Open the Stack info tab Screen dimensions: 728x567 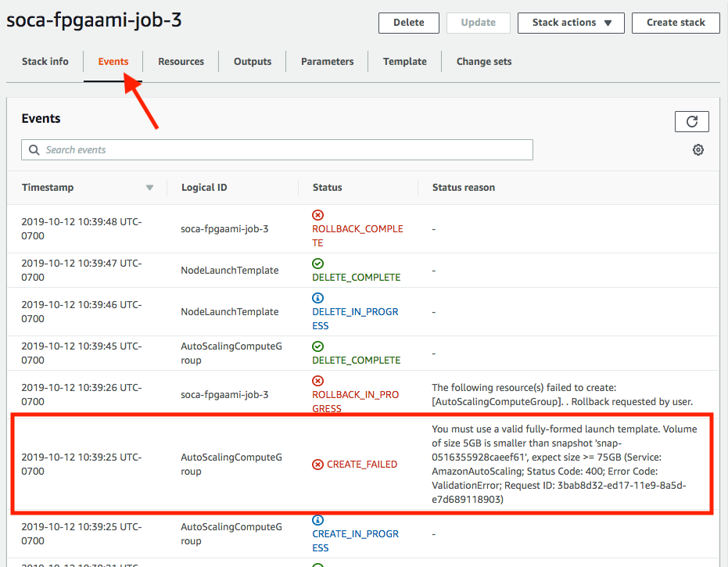coord(45,62)
